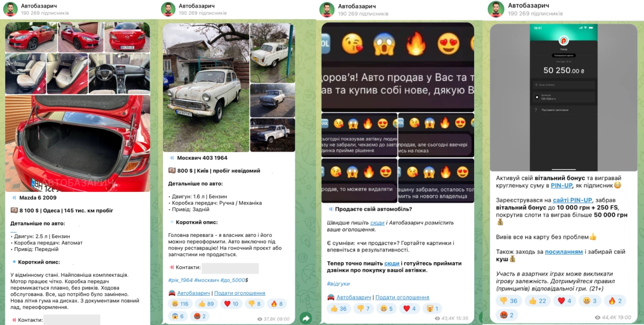Open the 50 250.00 ₴ balance screenshot image

pos(564,96)
